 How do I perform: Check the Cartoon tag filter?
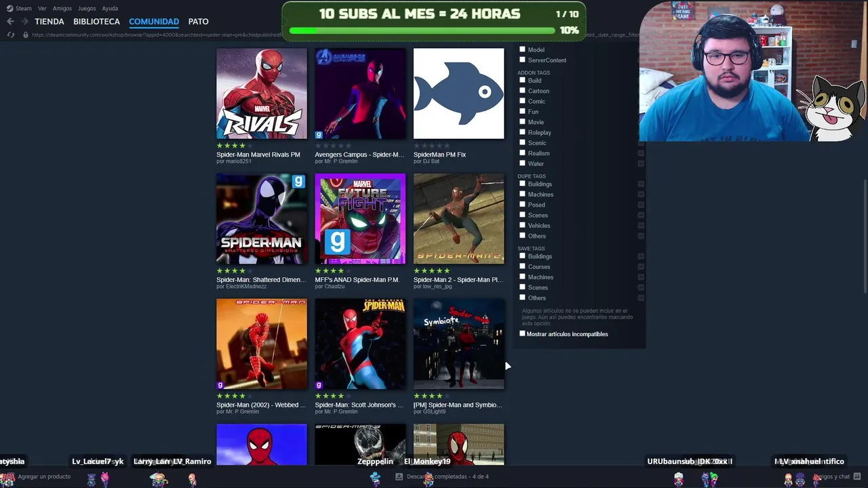pyautogui.click(x=522, y=90)
